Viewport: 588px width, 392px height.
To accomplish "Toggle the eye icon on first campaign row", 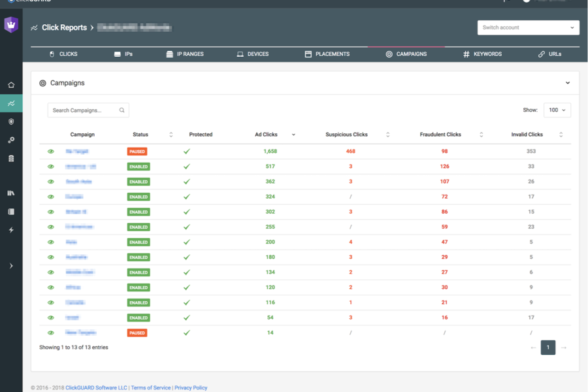I will pyautogui.click(x=51, y=152).
